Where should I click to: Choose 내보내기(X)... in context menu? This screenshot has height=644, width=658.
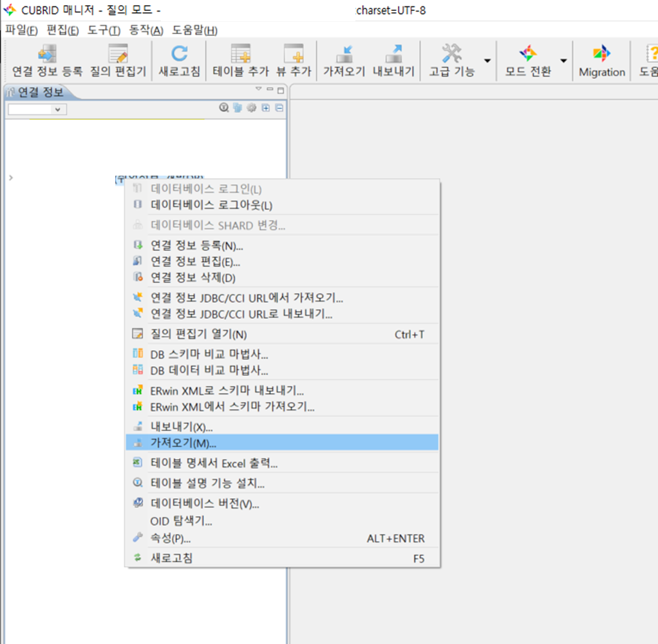pos(282,427)
